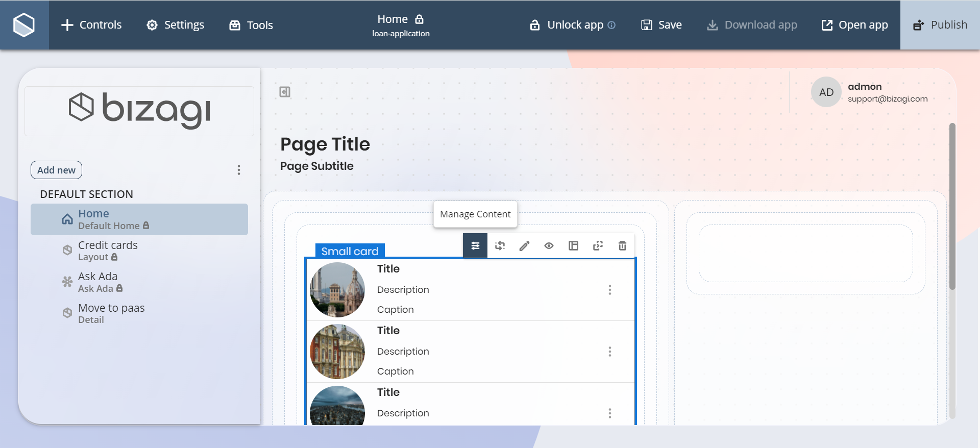Viewport: 980px width, 448px height.
Task: Click the second card's building thumbnail
Action: (x=337, y=352)
